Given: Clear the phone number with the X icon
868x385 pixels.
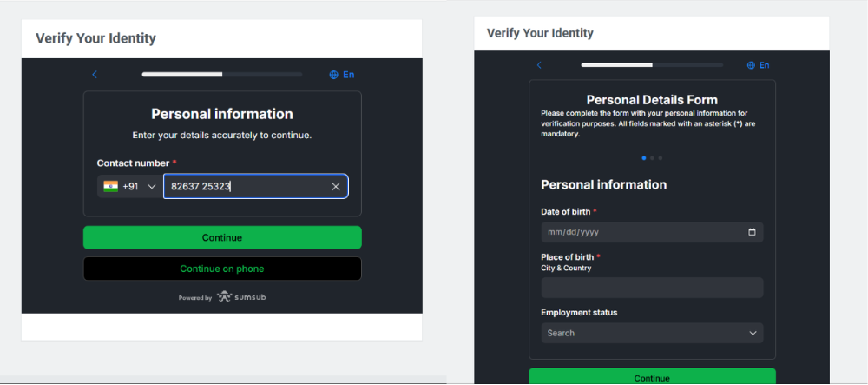Looking at the screenshot, I should [x=336, y=187].
